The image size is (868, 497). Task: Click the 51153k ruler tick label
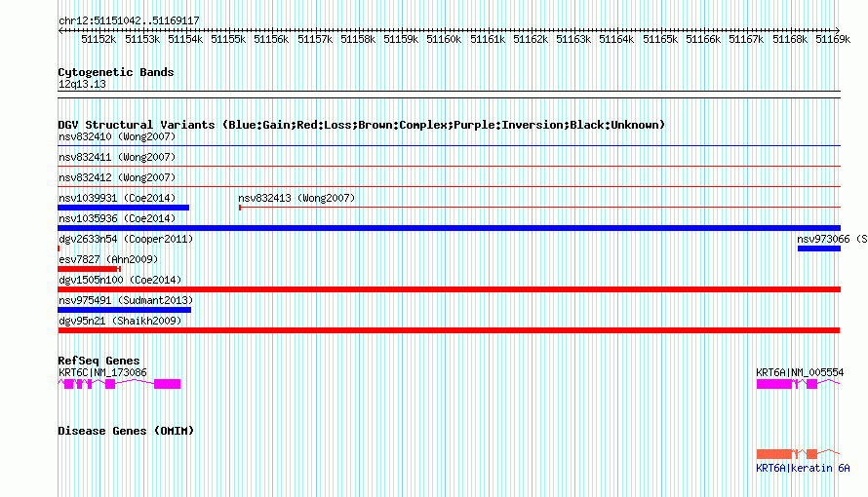pyautogui.click(x=142, y=39)
